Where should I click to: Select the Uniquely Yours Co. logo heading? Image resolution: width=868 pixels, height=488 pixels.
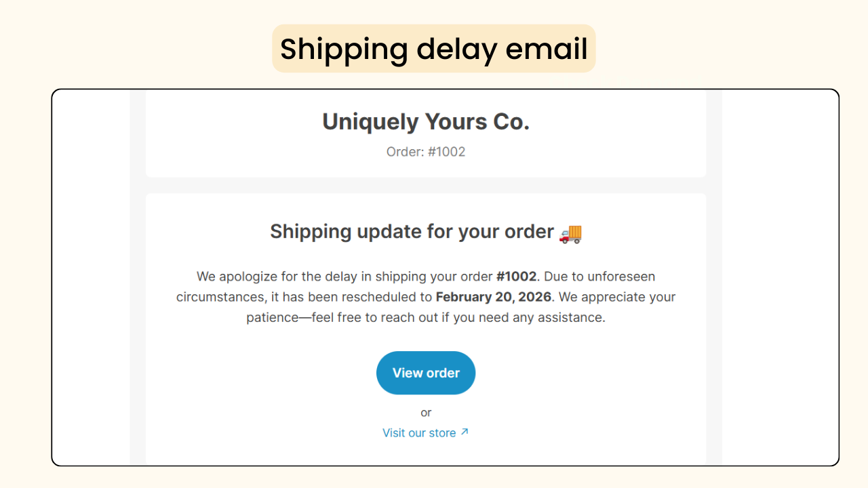tap(426, 122)
